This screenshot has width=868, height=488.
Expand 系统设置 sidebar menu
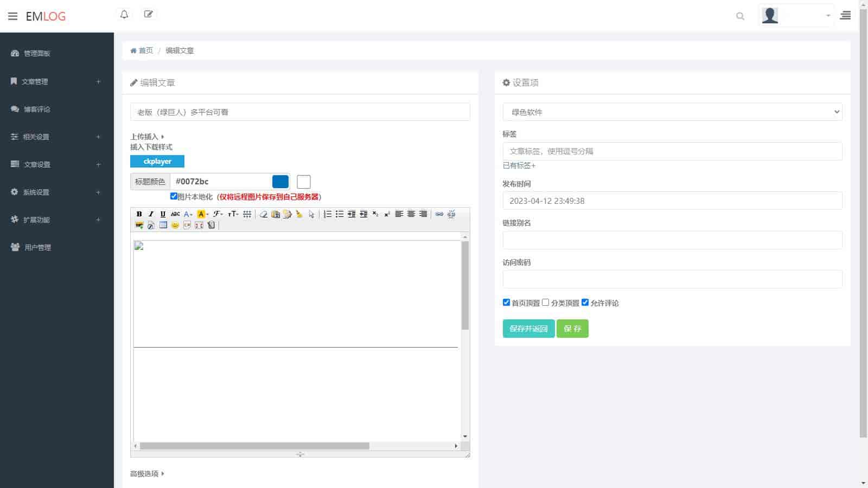tap(56, 192)
